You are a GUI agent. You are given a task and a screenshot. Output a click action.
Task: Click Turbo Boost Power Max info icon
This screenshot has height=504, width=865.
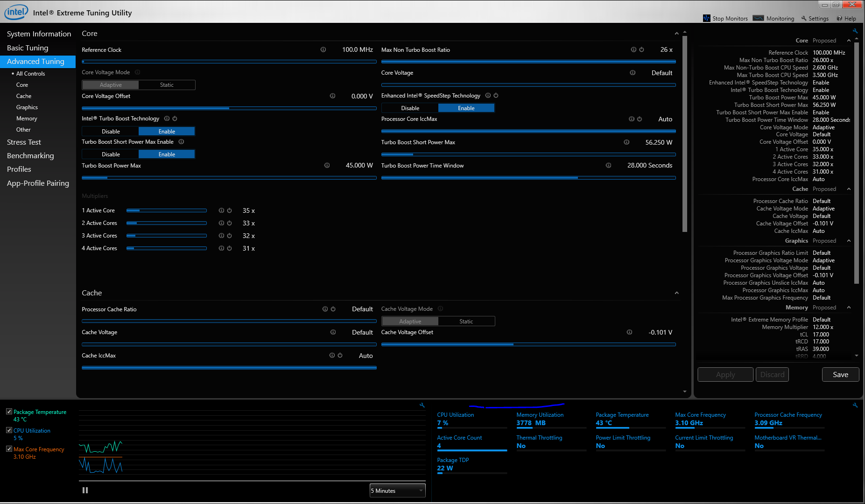(327, 165)
